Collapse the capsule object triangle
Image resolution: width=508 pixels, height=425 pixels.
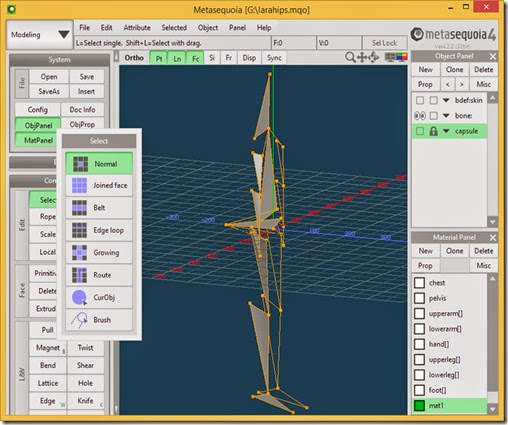point(446,131)
